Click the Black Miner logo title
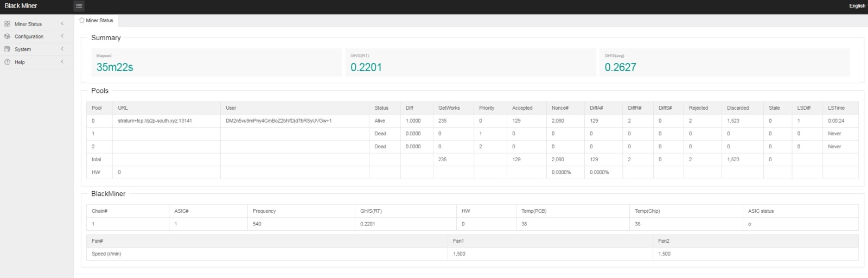This screenshot has width=868, height=278. pos(21,6)
